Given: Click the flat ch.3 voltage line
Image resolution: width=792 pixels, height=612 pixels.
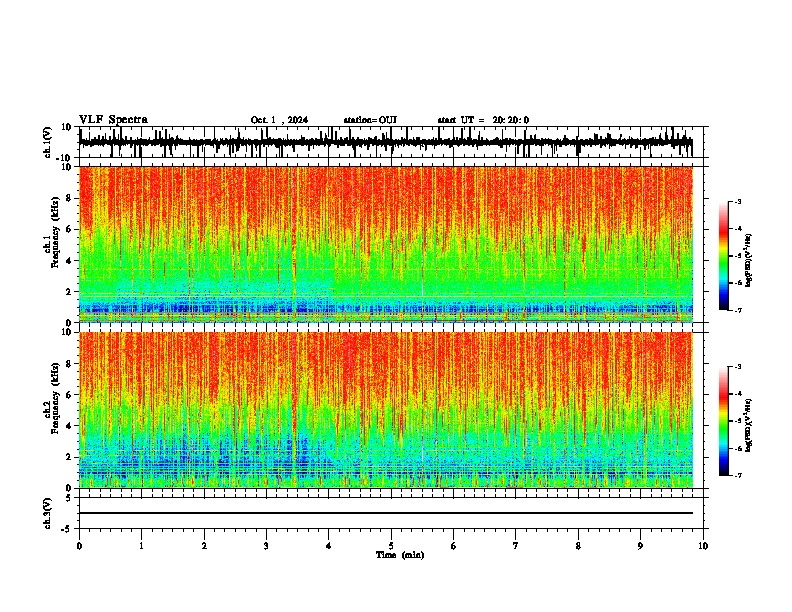Looking at the screenshot, I should pos(386,513).
